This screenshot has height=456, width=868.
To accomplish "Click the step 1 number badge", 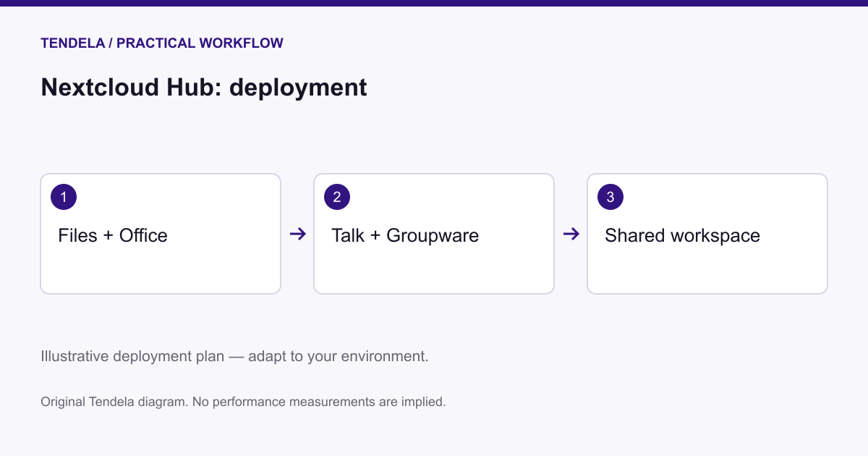I will click(64, 197).
